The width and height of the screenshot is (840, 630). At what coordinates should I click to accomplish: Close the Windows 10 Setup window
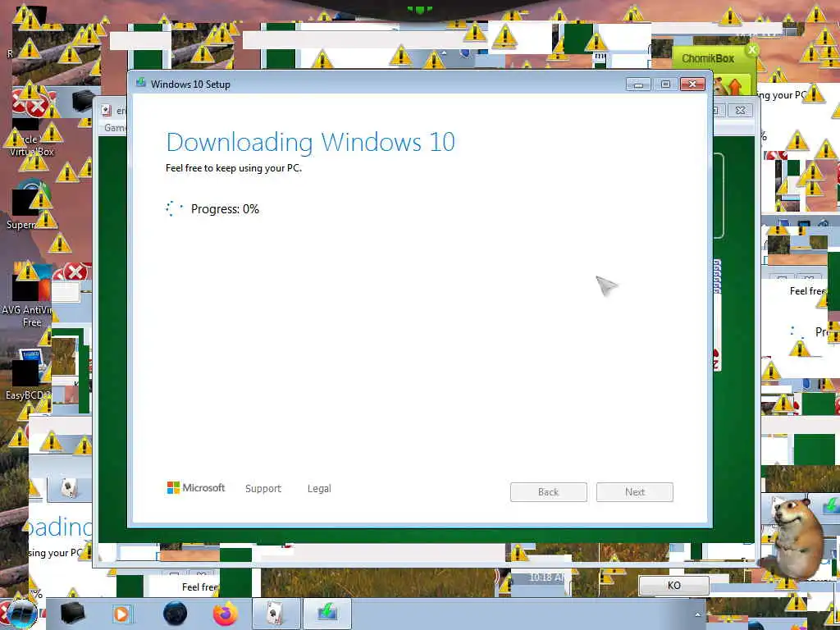pyautogui.click(x=692, y=84)
